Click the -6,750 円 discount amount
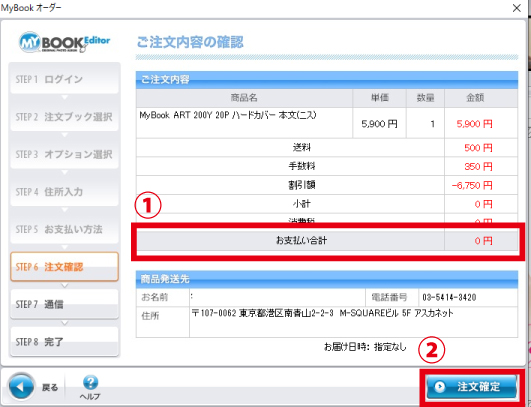This screenshot has width=531, height=407. pyautogui.click(x=472, y=185)
